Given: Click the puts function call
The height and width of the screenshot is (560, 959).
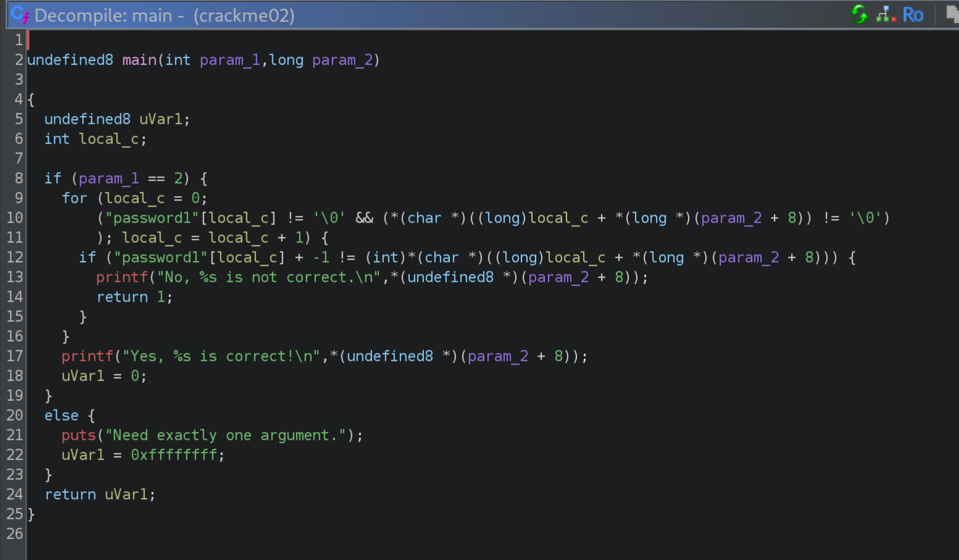Looking at the screenshot, I should tap(78, 435).
